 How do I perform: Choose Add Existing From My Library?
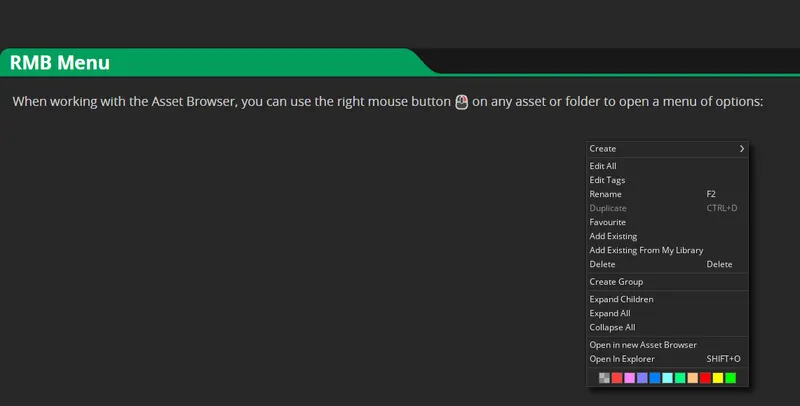click(x=646, y=250)
